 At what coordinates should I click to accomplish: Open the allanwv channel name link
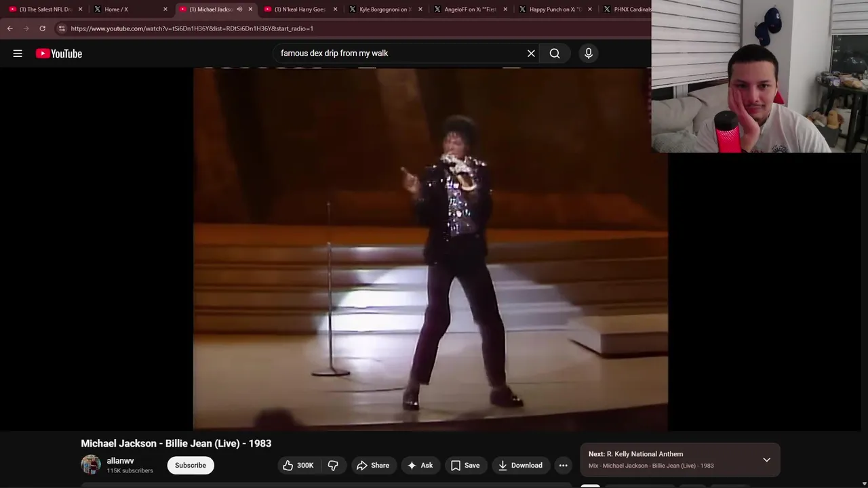(120, 461)
